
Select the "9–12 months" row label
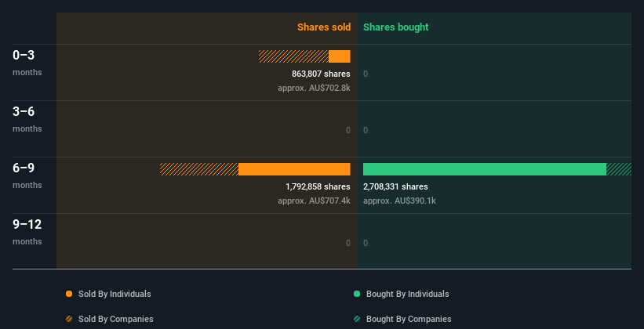(27, 231)
